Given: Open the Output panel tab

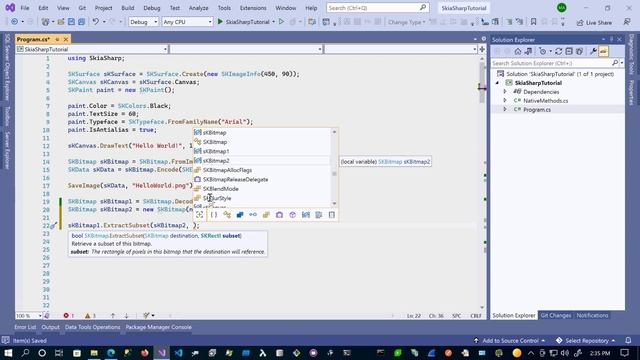Looking at the screenshot, I should click(51, 327).
